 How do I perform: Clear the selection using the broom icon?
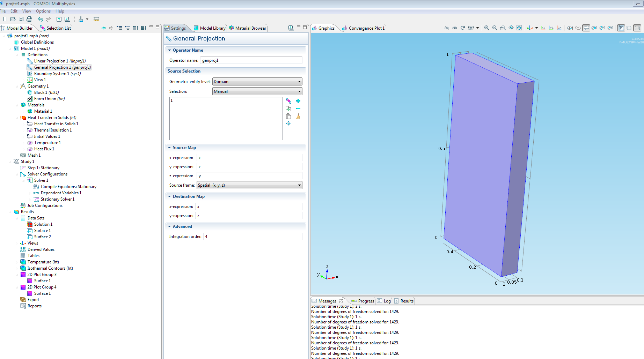pyautogui.click(x=298, y=116)
